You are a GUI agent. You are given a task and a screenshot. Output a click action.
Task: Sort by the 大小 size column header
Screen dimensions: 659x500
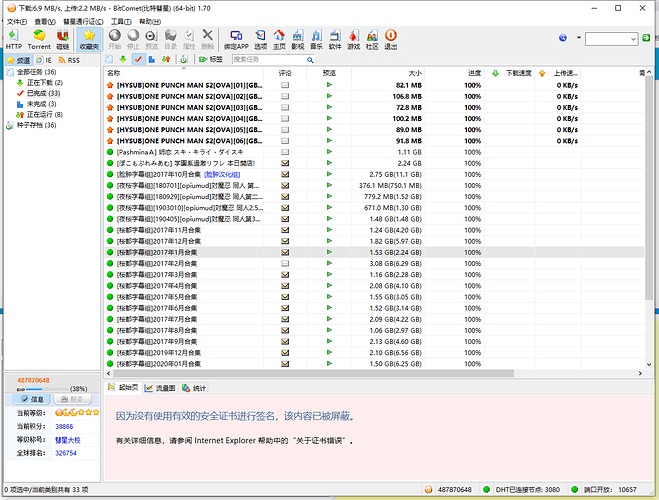point(387,73)
